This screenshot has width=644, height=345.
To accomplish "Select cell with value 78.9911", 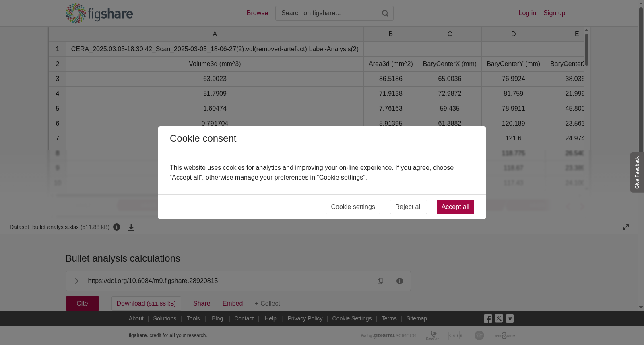I will tap(513, 109).
